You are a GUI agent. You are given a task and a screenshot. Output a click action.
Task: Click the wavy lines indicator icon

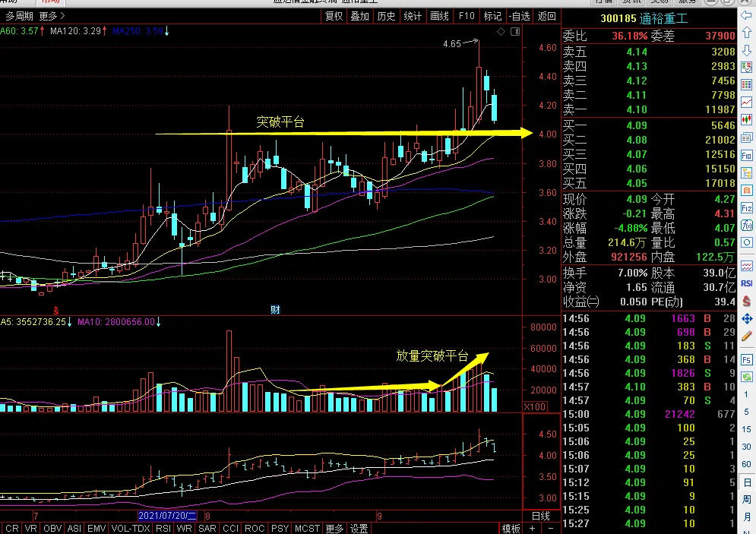coord(746,266)
